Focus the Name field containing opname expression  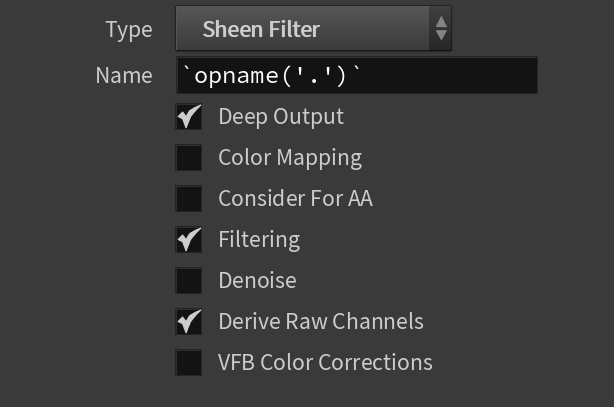[357, 75]
